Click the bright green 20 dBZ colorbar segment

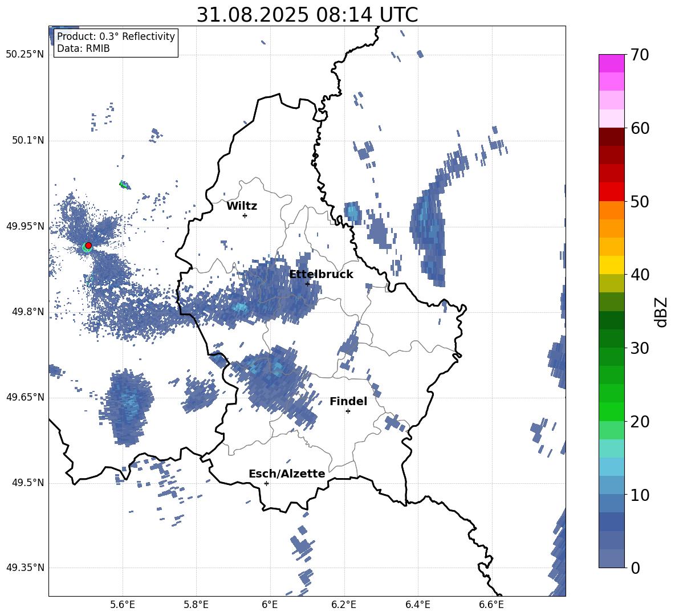pyautogui.click(x=611, y=411)
